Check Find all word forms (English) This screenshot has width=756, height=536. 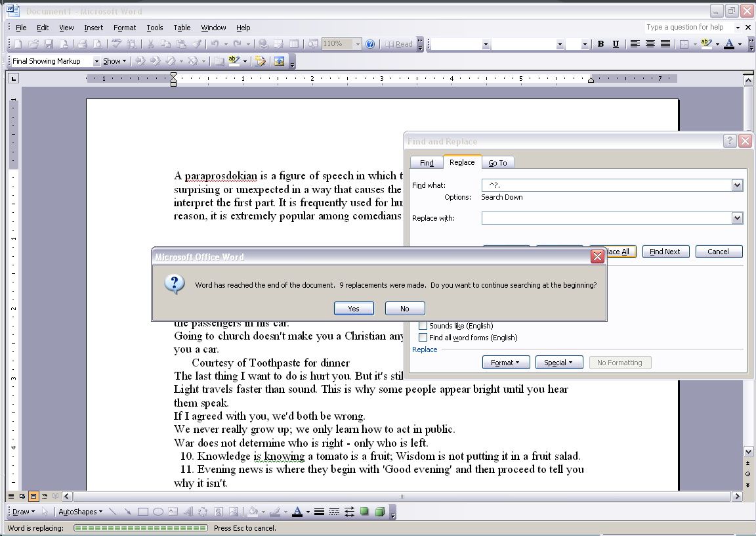coord(423,337)
